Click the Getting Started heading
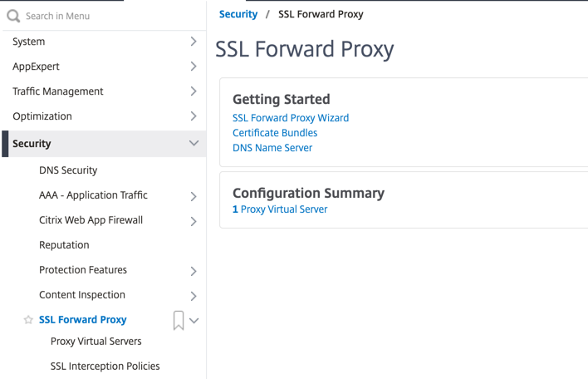The height and width of the screenshot is (379, 588). (282, 100)
